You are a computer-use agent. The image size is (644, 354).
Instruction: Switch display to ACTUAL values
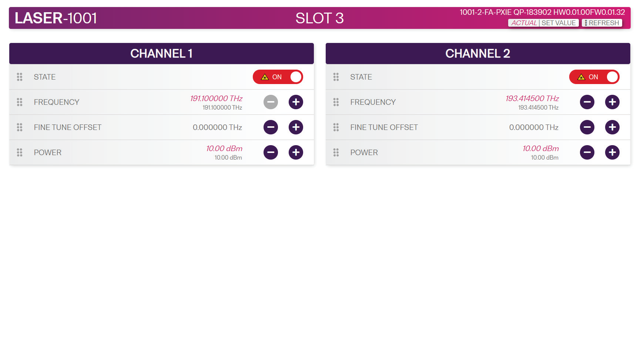[524, 23]
